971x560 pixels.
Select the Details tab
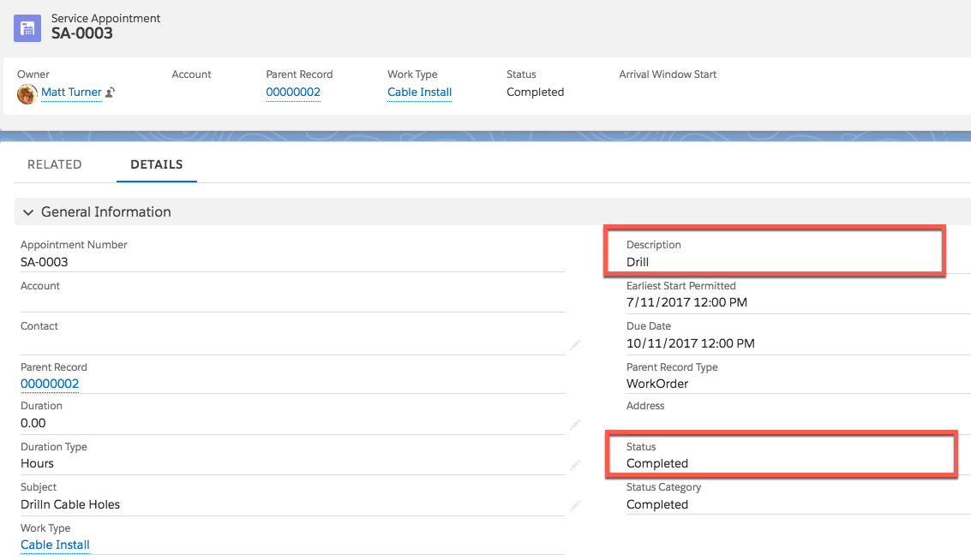click(156, 164)
